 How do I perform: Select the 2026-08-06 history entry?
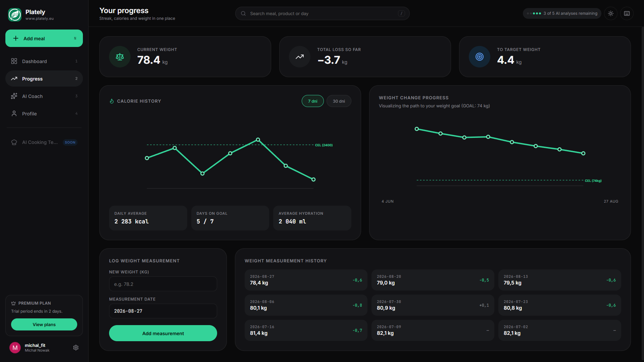coord(306,305)
